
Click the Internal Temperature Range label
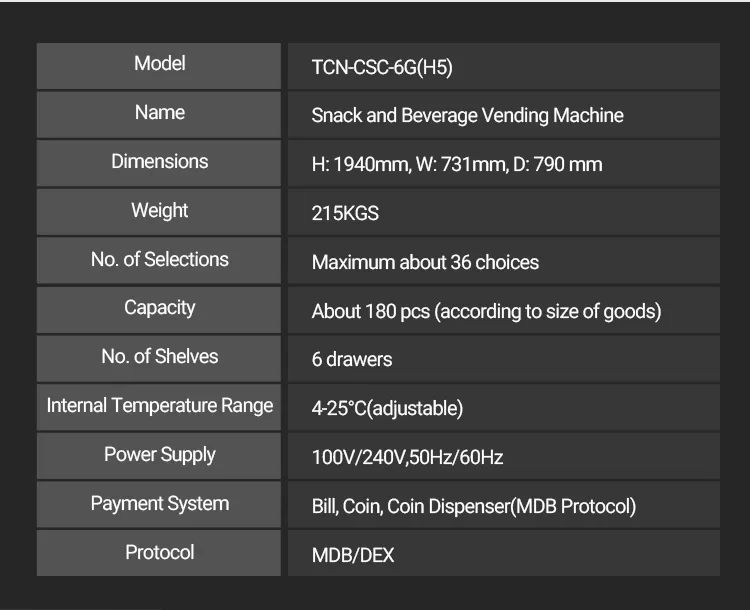pyautogui.click(x=160, y=406)
